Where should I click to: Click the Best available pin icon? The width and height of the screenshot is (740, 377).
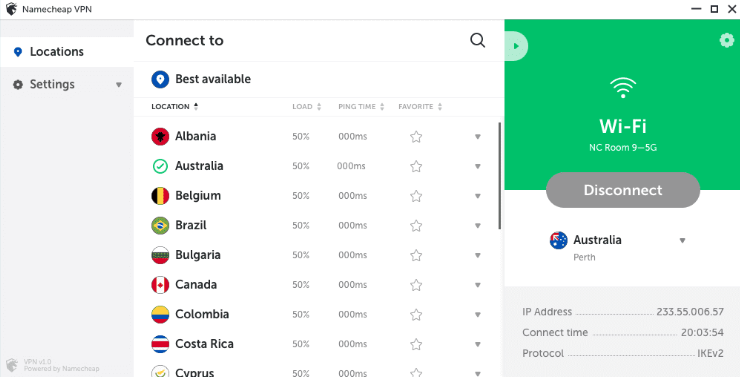click(160, 79)
